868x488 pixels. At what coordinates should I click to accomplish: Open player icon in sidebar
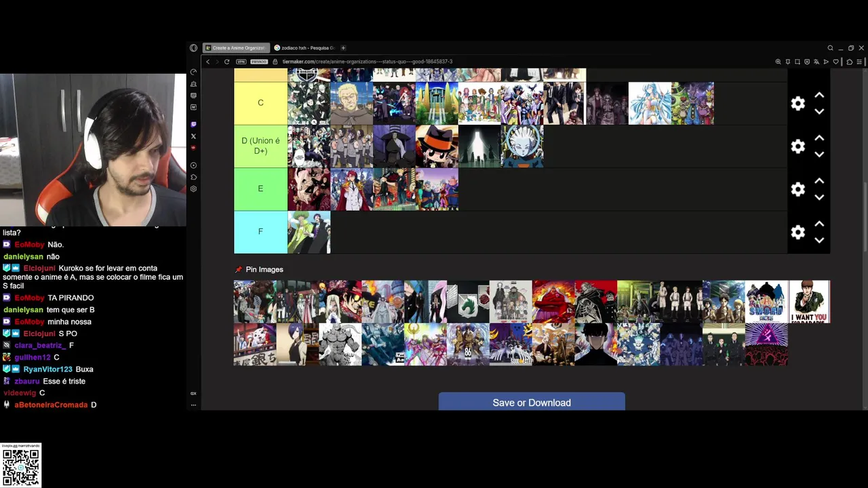coord(193,165)
